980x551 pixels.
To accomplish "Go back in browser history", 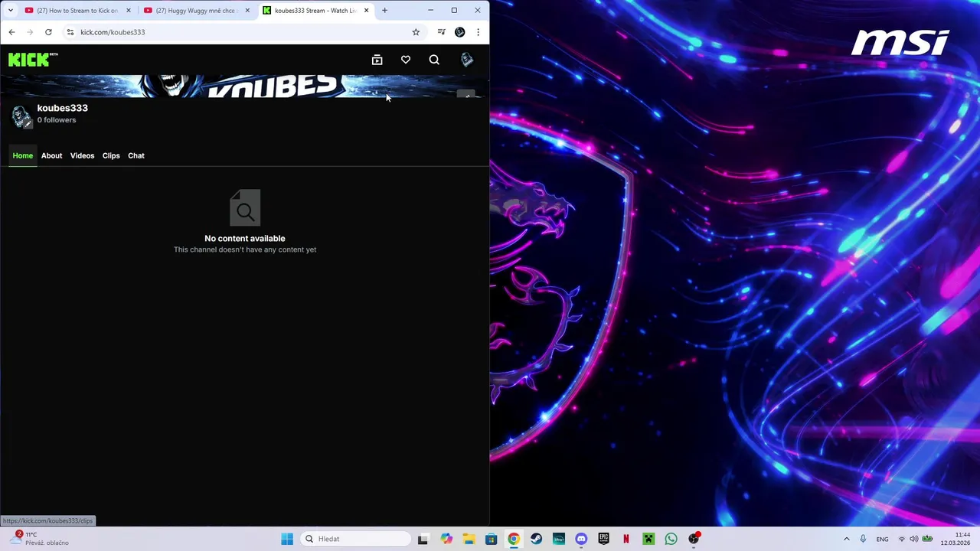I will 11,32.
